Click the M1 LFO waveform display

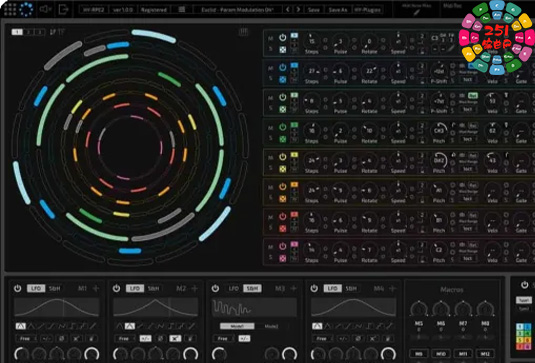[57, 307]
